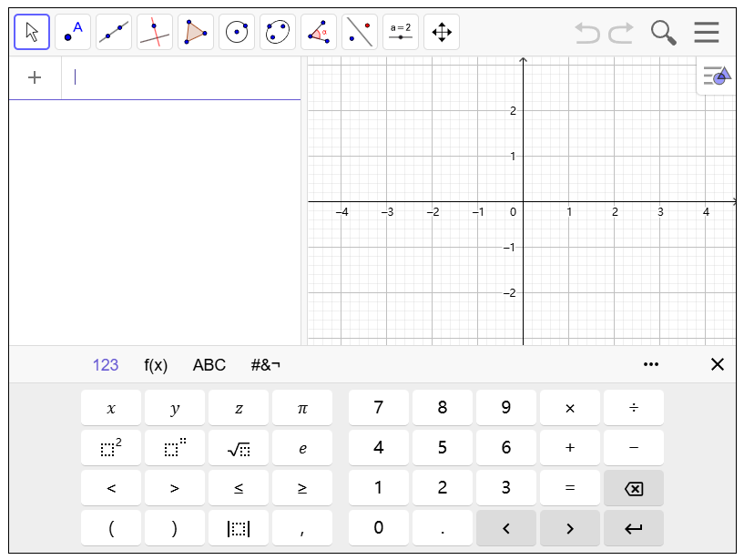Choose the Line through two points tool
This screenshot has height=560, width=744.
tap(114, 32)
